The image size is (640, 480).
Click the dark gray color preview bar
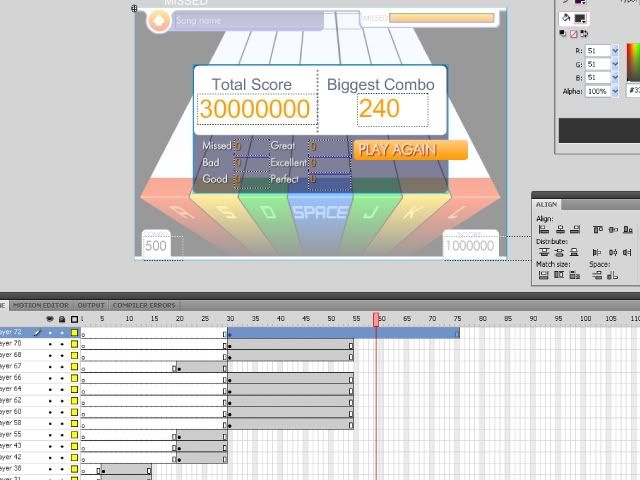599,131
